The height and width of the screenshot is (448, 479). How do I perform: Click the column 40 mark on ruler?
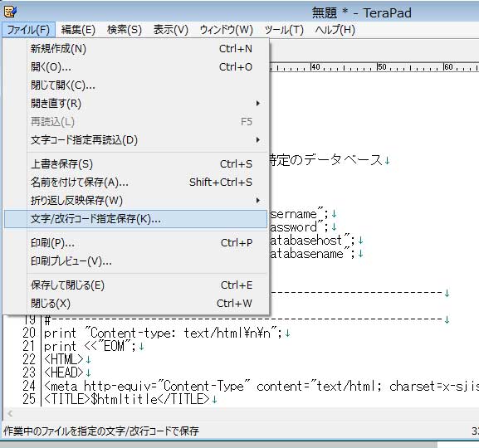click(x=315, y=67)
